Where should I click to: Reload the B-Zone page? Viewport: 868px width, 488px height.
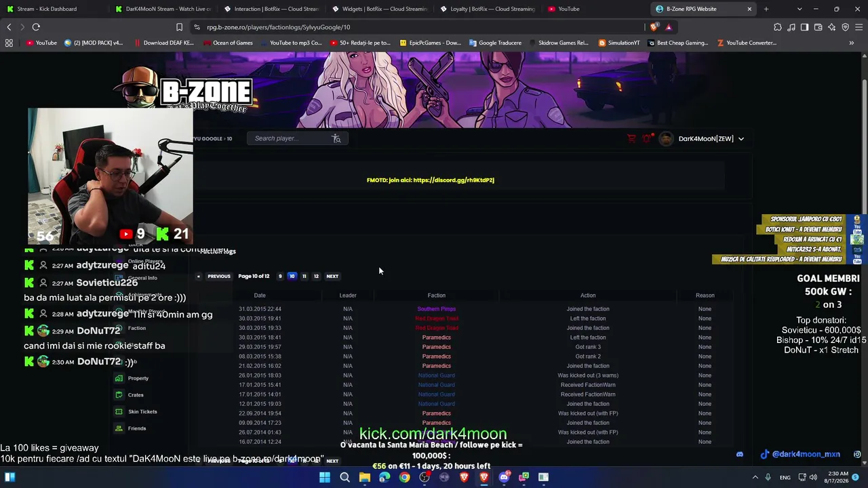(36, 27)
